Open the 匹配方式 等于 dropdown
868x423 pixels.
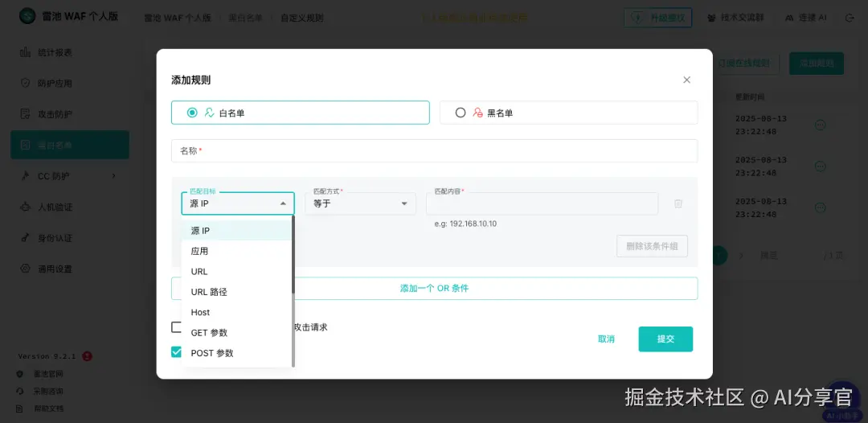[x=360, y=203]
